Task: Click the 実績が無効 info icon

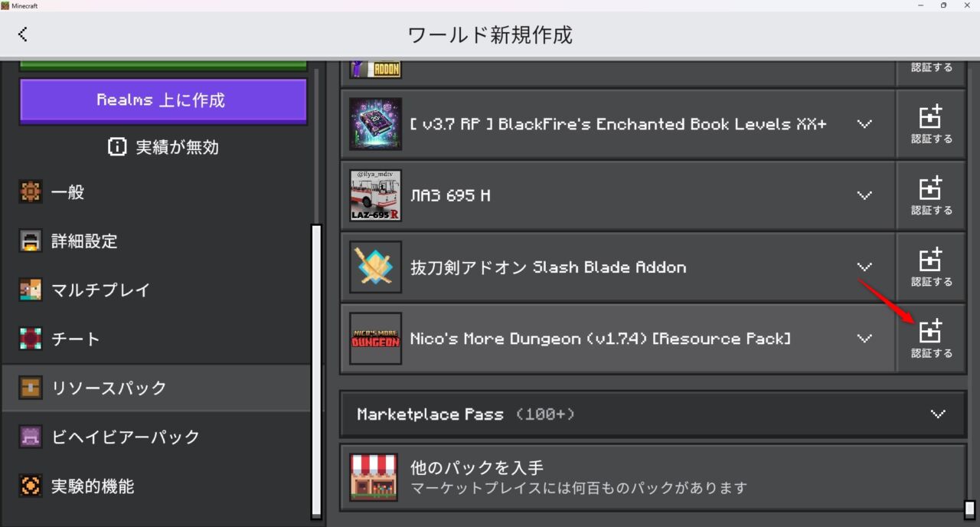Action: tap(117, 147)
